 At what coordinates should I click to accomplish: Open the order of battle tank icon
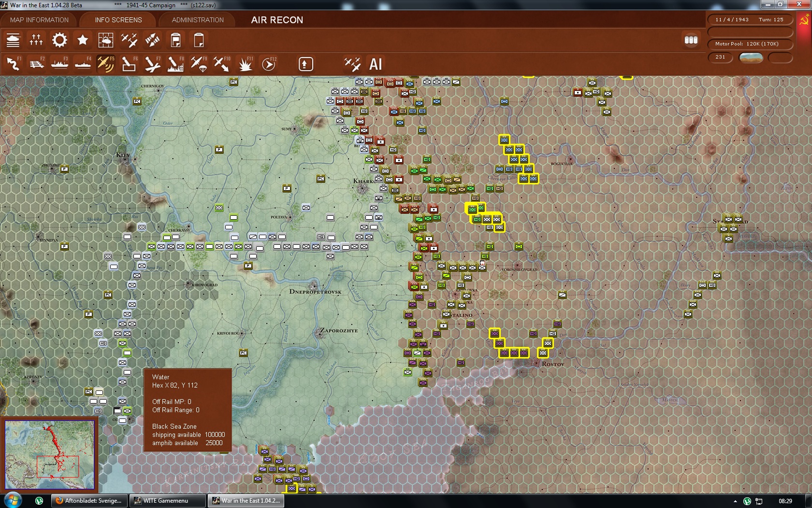(13, 40)
